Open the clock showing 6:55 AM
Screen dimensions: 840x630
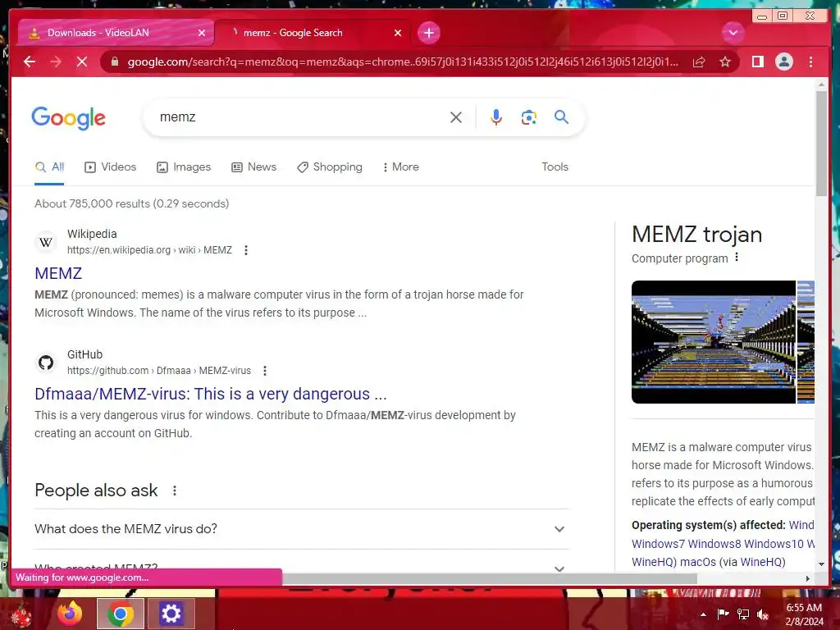tap(804, 614)
